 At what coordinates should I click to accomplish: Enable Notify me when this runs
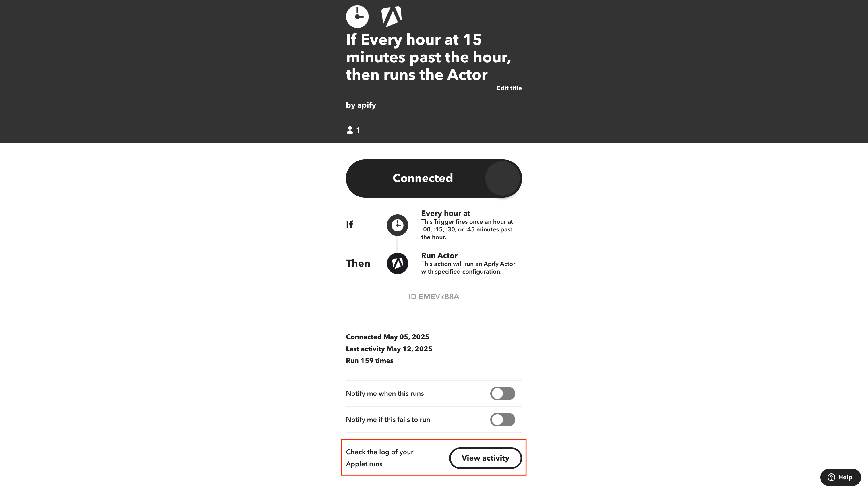click(502, 394)
